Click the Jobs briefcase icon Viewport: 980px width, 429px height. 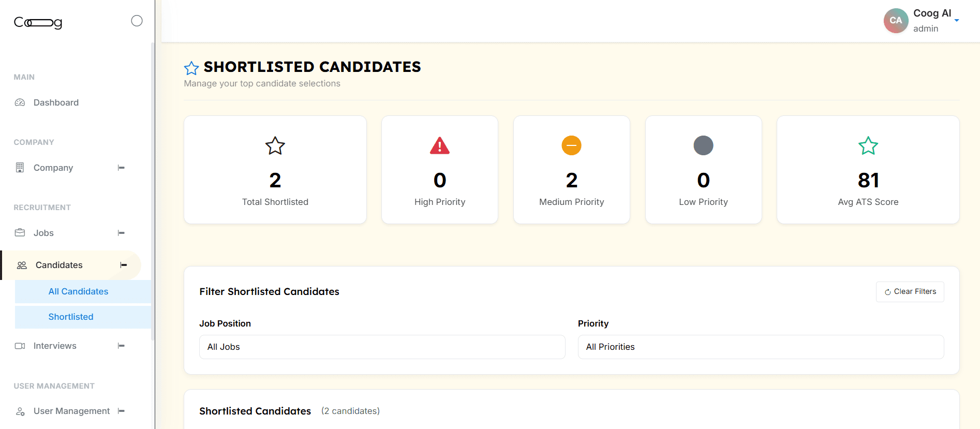20,233
